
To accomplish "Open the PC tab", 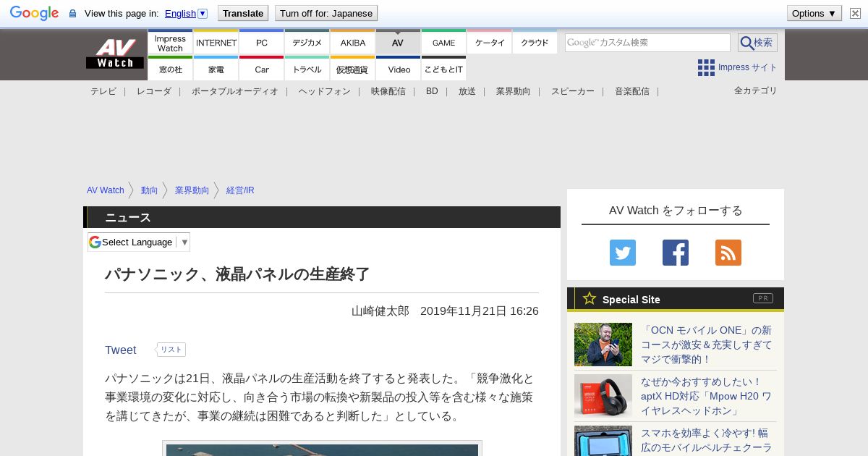I will click(262, 42).
